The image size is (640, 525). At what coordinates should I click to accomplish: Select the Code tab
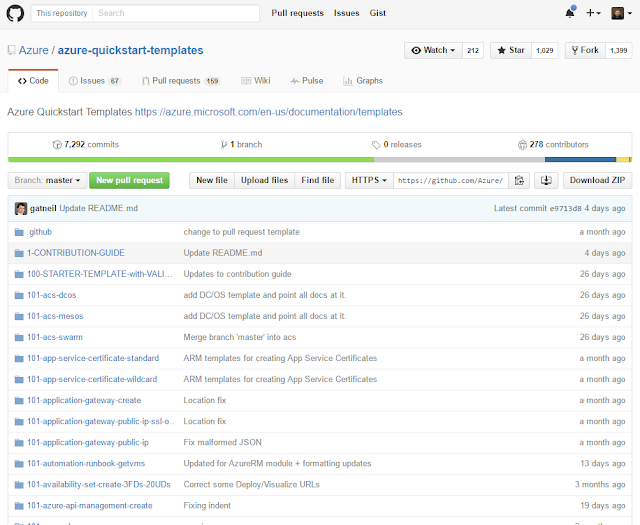[33, 81]
